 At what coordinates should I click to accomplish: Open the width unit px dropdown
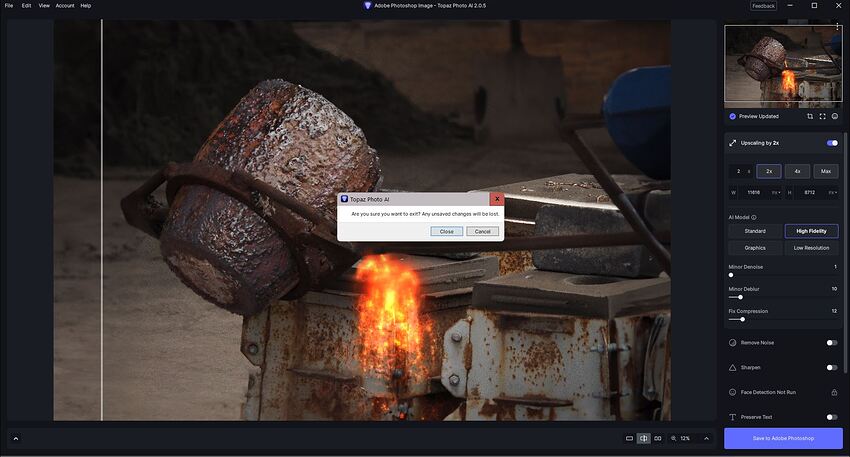click(775, 192)
